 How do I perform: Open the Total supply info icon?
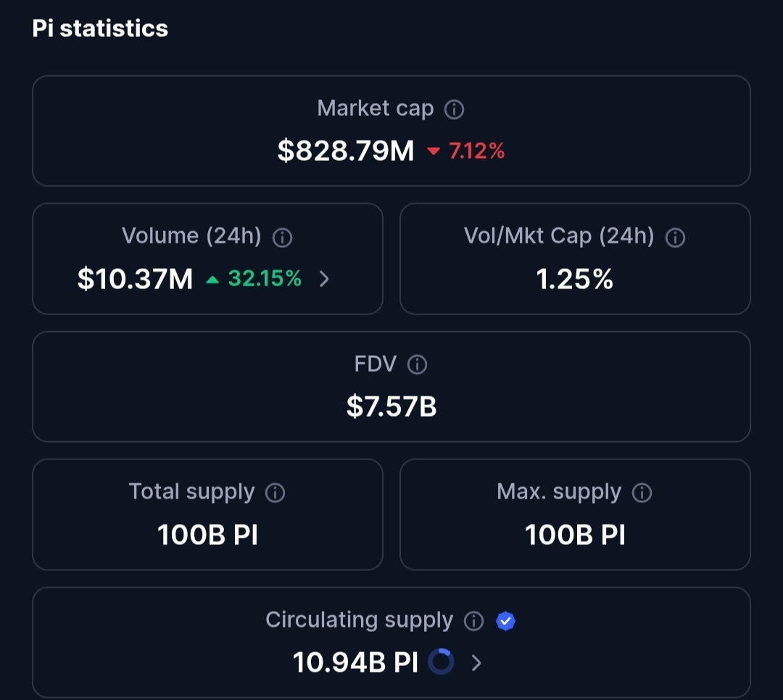pyautogui.click(x=275, y=493)
